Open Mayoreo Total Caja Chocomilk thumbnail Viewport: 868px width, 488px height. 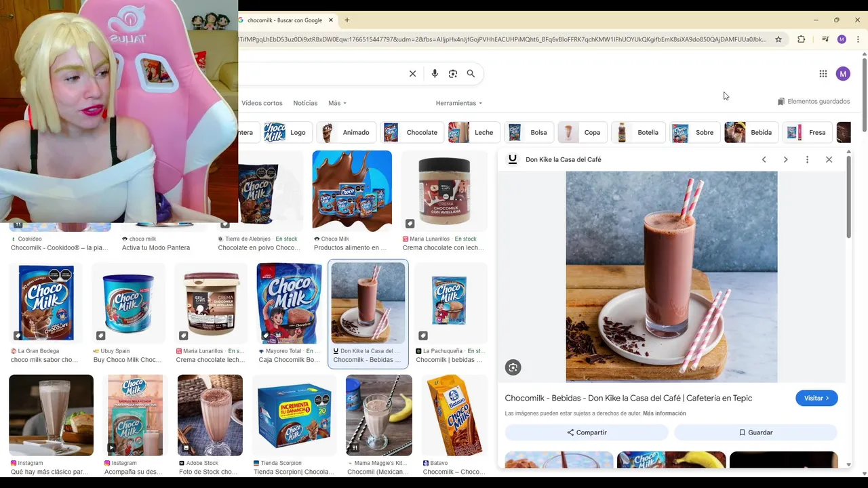pos(290,303)
